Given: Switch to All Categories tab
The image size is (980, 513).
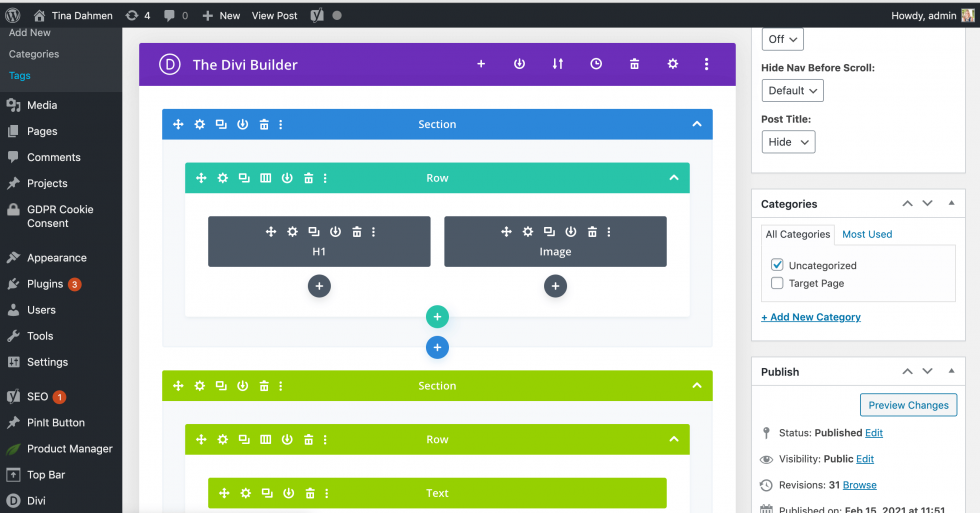Looking at the screenshot, I should pyautogui.click(x=798, y=234).
